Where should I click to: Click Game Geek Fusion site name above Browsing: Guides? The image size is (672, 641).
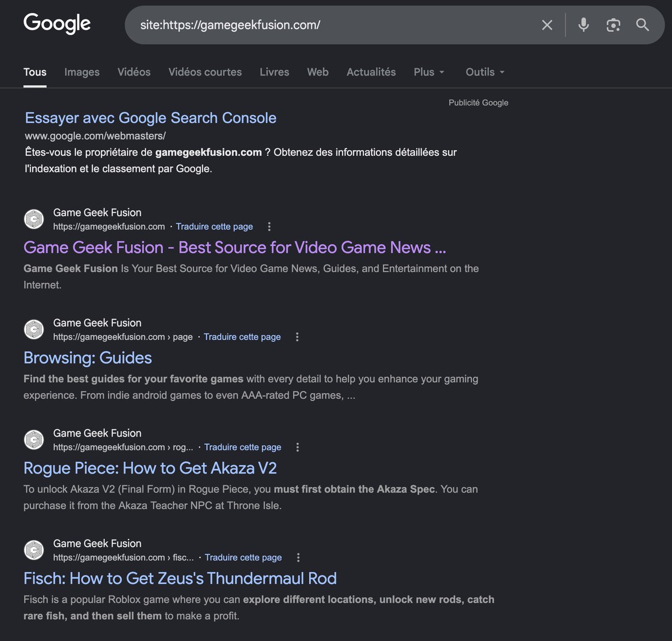[x=97, y=323]
